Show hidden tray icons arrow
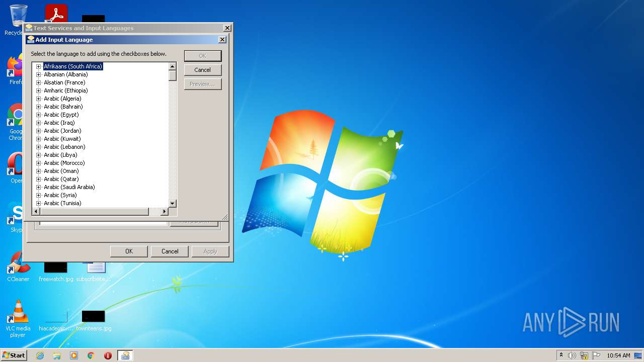This screenshot has height=362, width=644. [561, 355]
